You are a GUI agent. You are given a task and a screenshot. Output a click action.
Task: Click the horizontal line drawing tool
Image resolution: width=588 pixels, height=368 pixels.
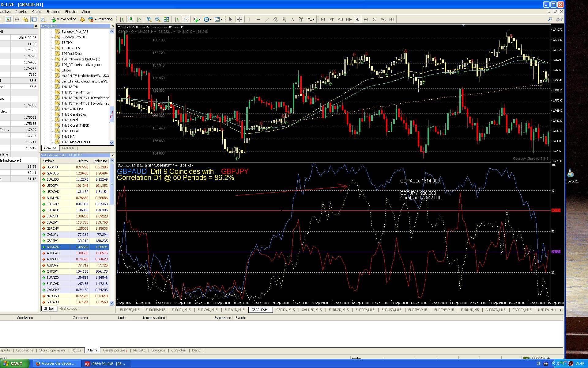[258, 19]
